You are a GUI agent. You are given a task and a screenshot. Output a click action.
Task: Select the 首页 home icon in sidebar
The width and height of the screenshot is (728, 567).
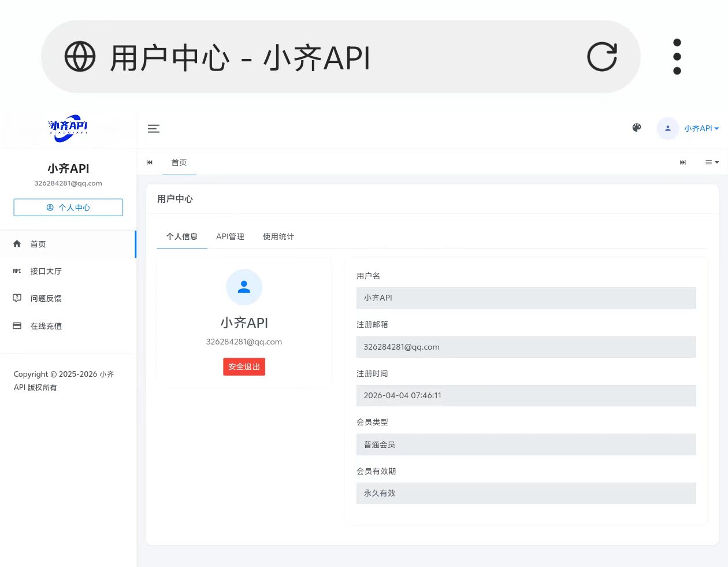(x=17, y=244)
